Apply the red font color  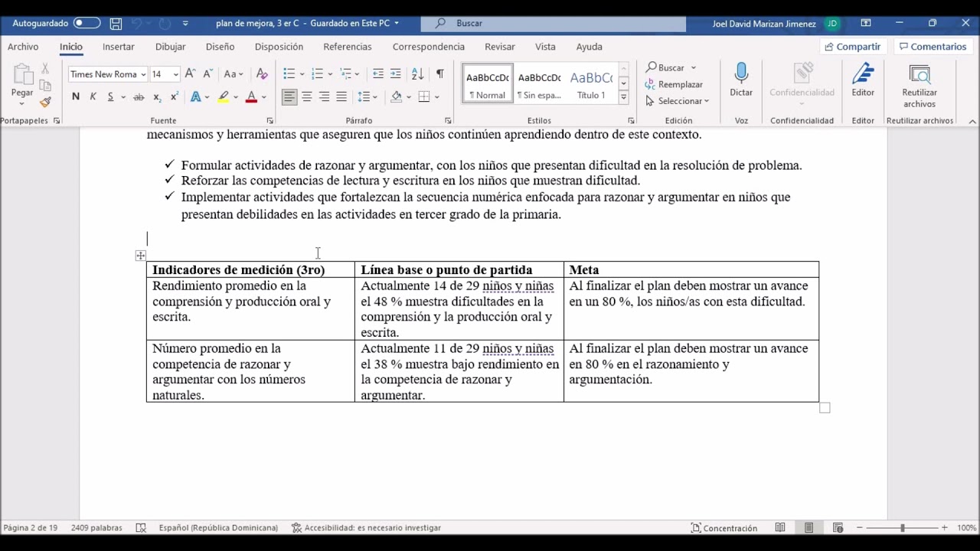click(251, 96)
